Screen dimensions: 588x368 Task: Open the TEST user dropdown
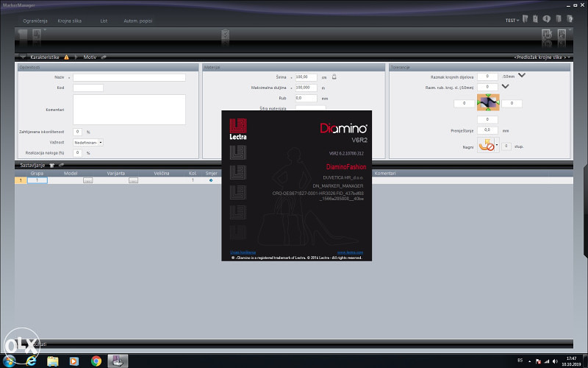pyautogui.click(x=512, y=21)
